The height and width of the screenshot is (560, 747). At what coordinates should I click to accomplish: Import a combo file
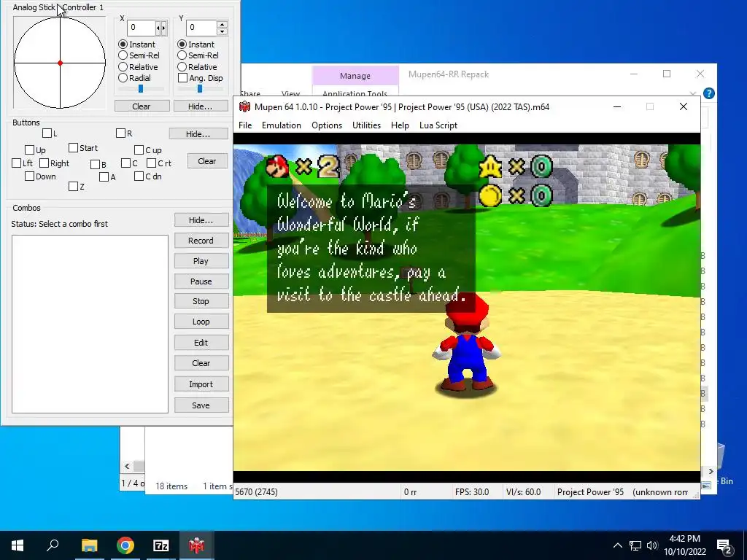pyautogui.click(x=201, y=385)
